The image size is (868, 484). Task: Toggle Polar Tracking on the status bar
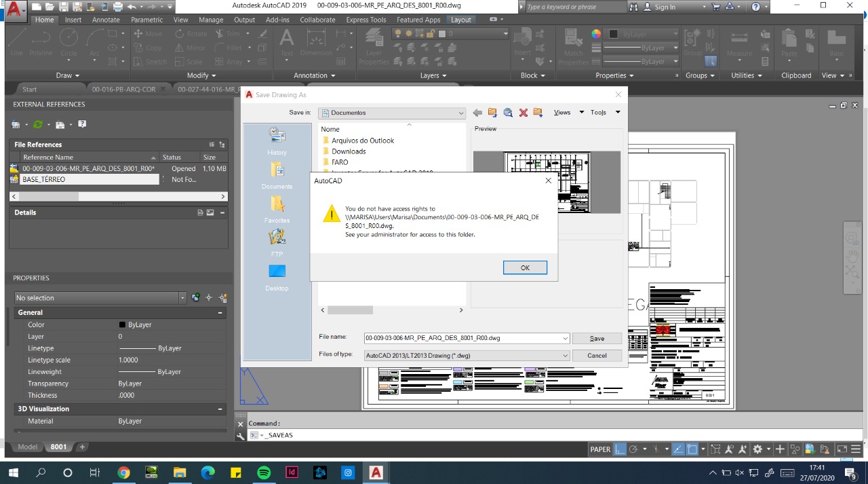[x=633, y=449]
